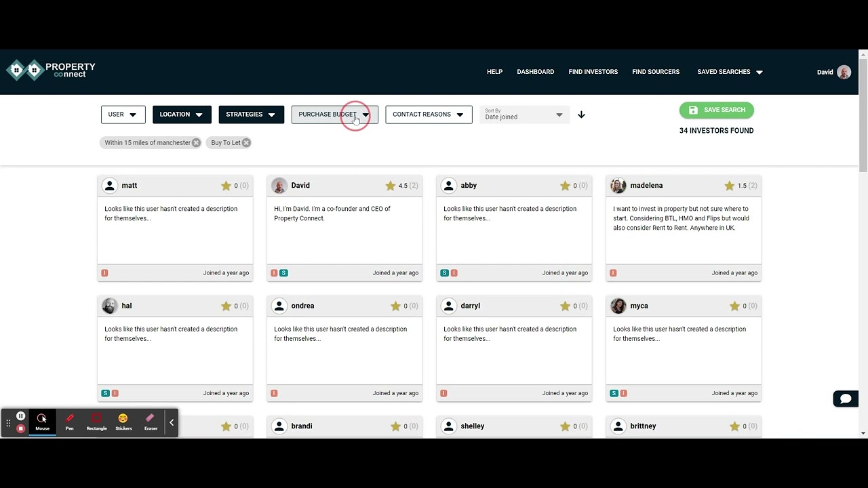Screen dimensions: 868x488
Task: Click the green S badge on myca's card
Action: pos(614,393)
